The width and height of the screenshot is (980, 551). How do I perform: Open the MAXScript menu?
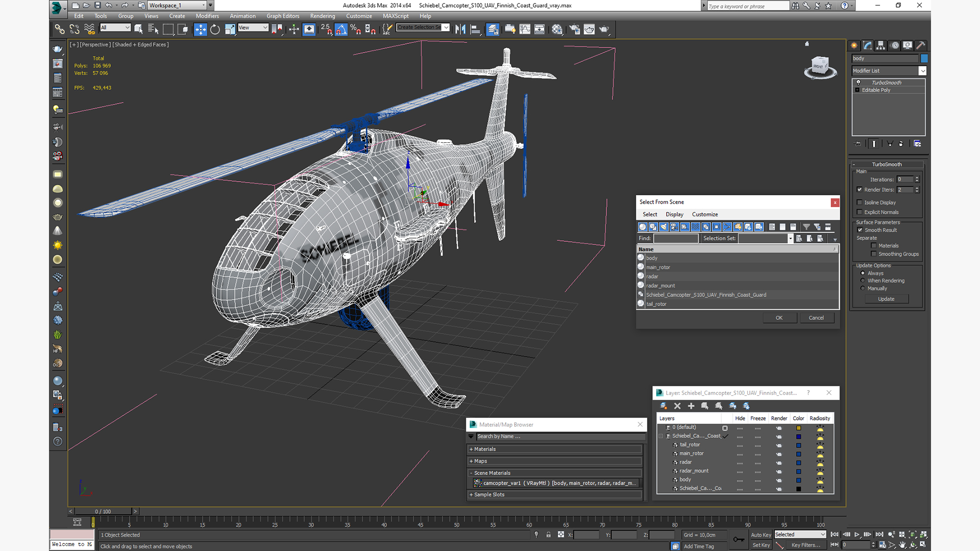tap(396, 16)
